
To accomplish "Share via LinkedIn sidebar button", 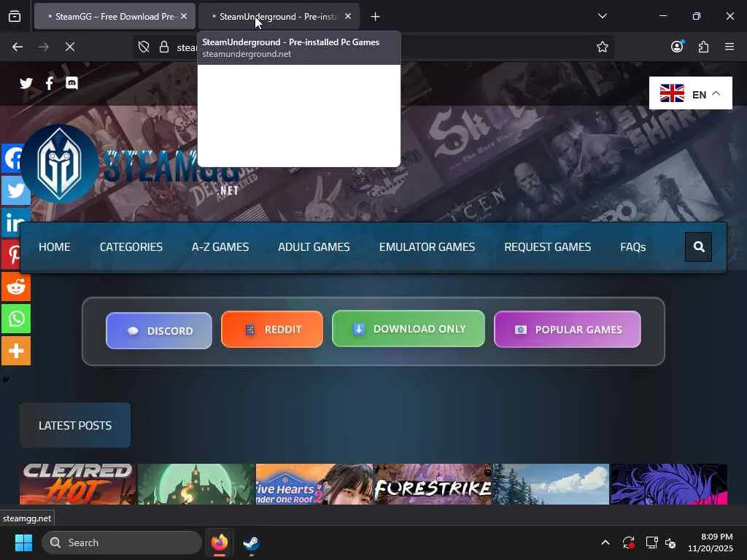I will coord(16,222).
